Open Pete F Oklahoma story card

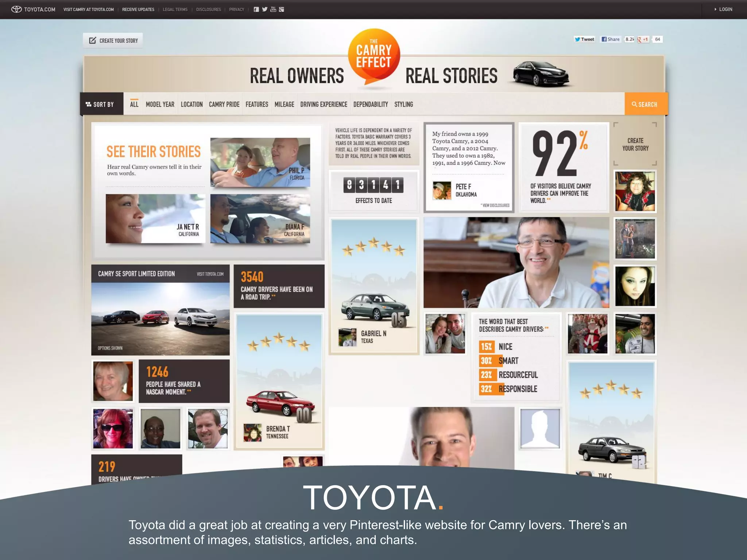point(469,167)
